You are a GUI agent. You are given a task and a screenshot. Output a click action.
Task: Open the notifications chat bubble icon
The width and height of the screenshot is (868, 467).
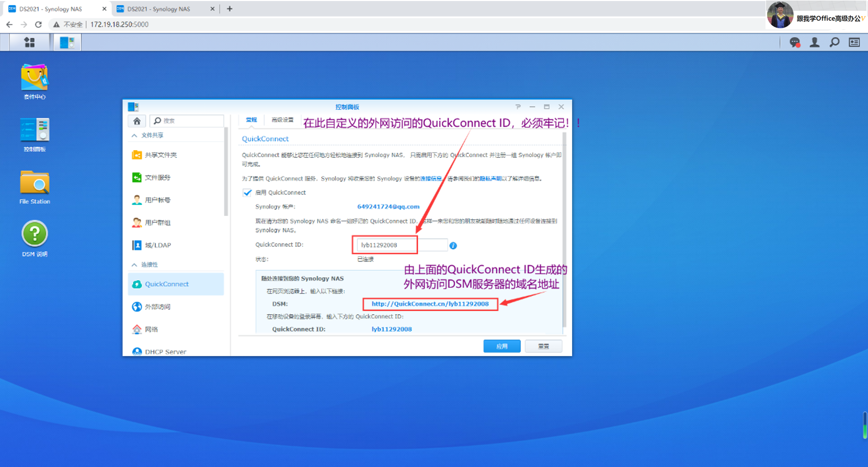click(x=794, y=42)
